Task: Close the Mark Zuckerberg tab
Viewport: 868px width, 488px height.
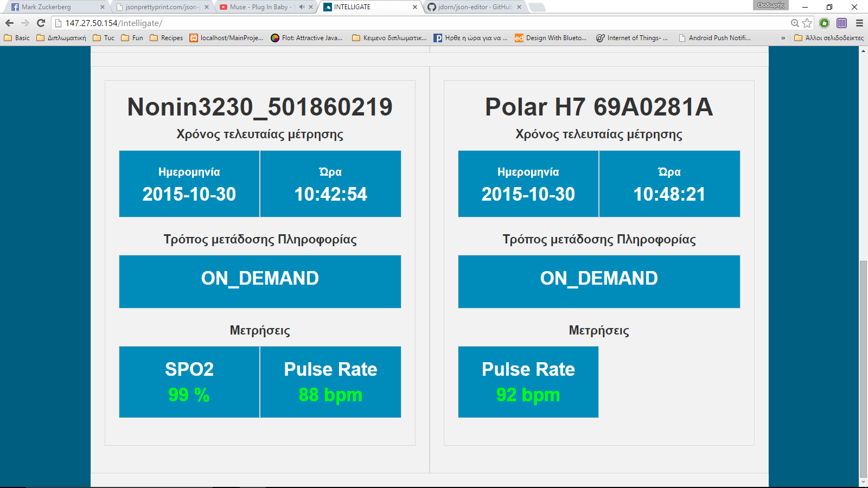Action: coord(102,7)
